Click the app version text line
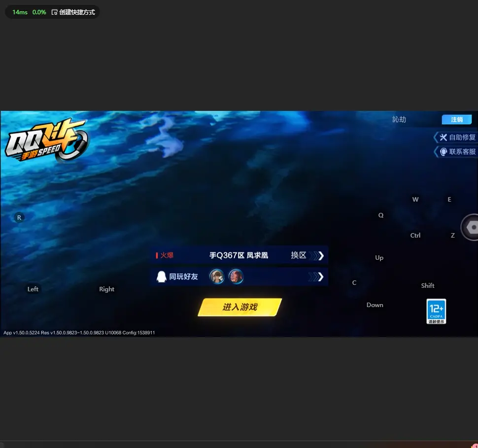 [79, 333]
